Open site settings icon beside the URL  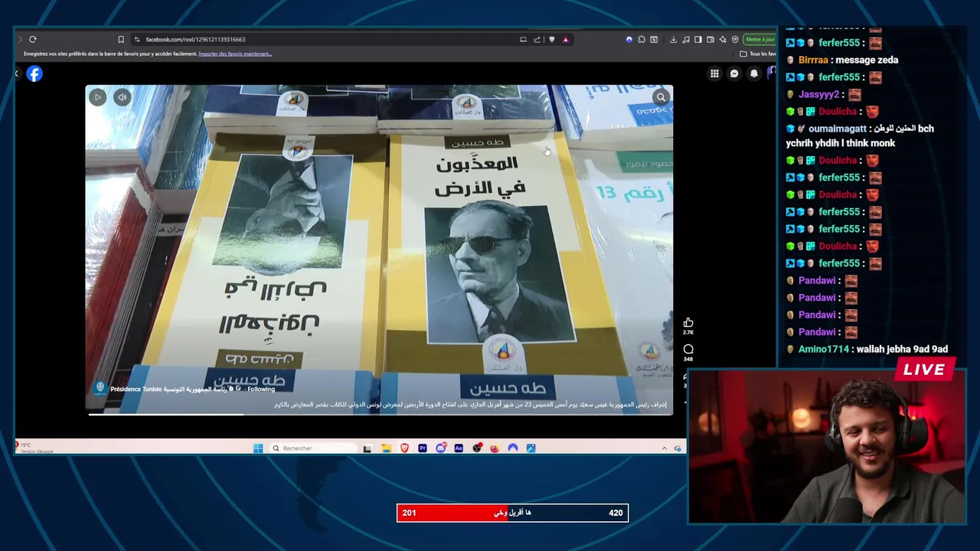point(136,39)
